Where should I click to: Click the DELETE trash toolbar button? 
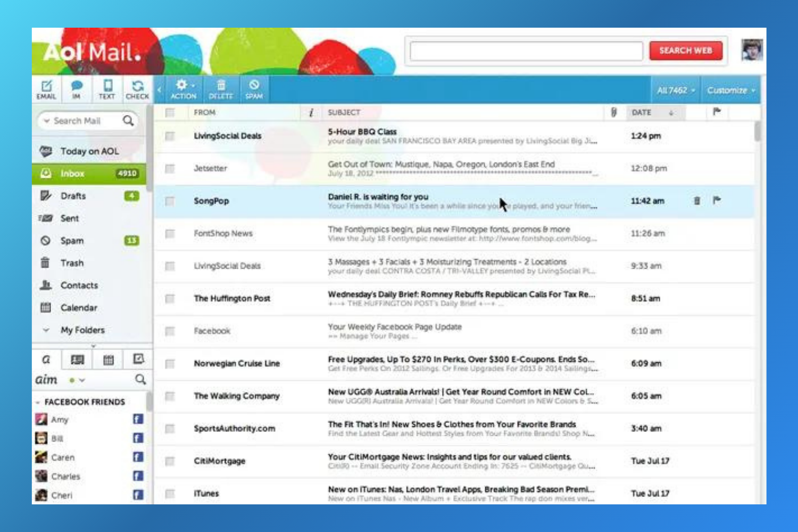click(221, 89)
